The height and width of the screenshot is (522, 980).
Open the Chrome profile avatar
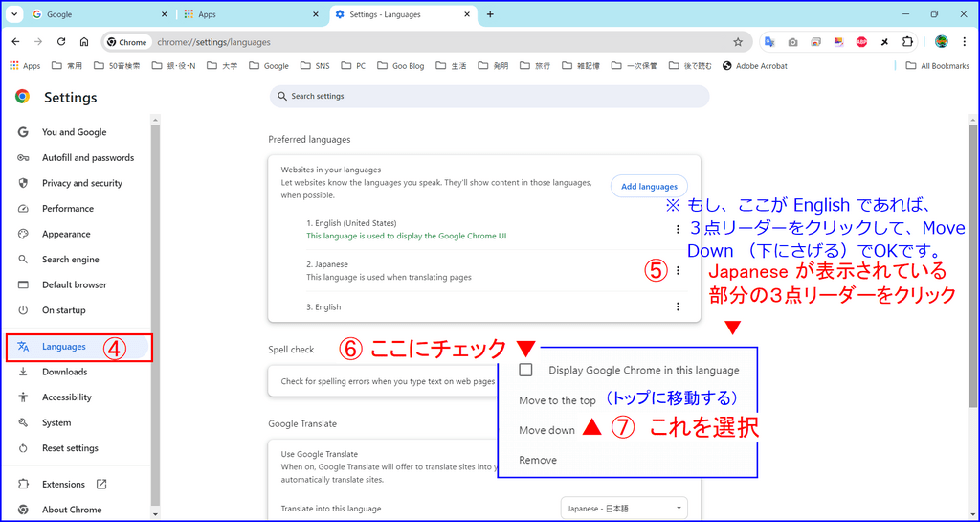(x=942, y=42)
